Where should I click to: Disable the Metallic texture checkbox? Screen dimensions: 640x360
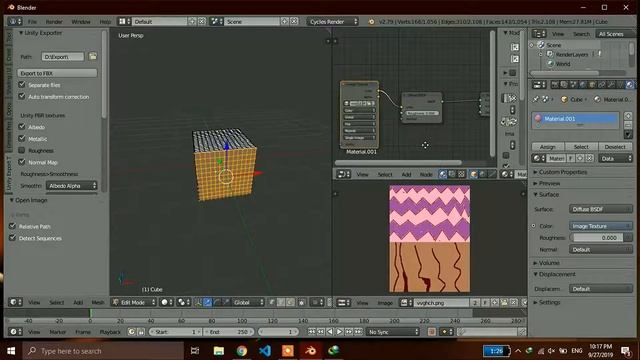(22, 139)
